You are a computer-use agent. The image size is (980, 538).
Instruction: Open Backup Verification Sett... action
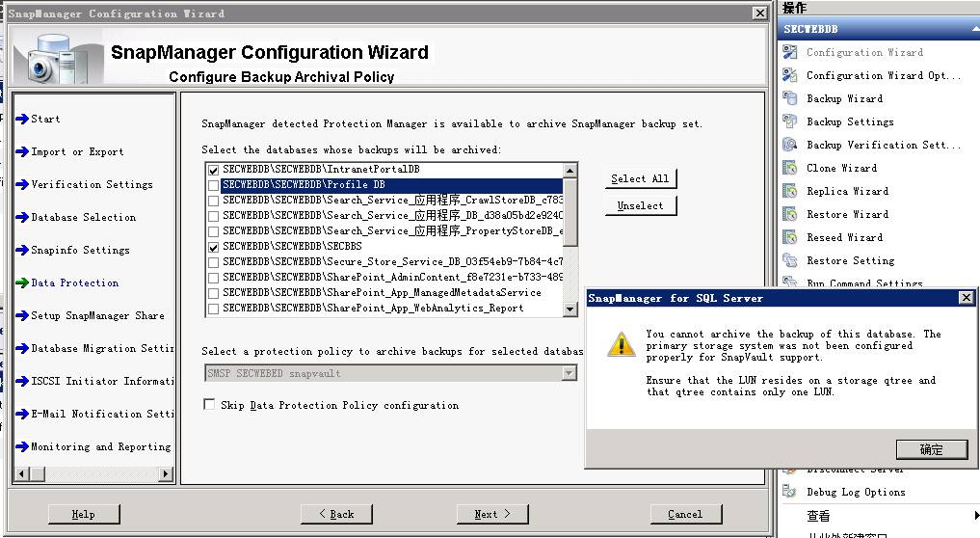point(883,146)
